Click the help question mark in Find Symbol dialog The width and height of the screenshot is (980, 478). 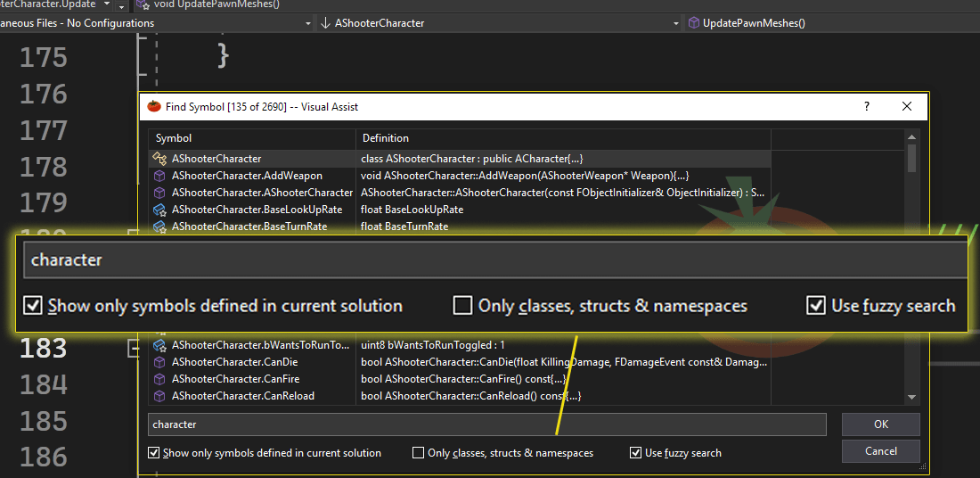point(867,107)
